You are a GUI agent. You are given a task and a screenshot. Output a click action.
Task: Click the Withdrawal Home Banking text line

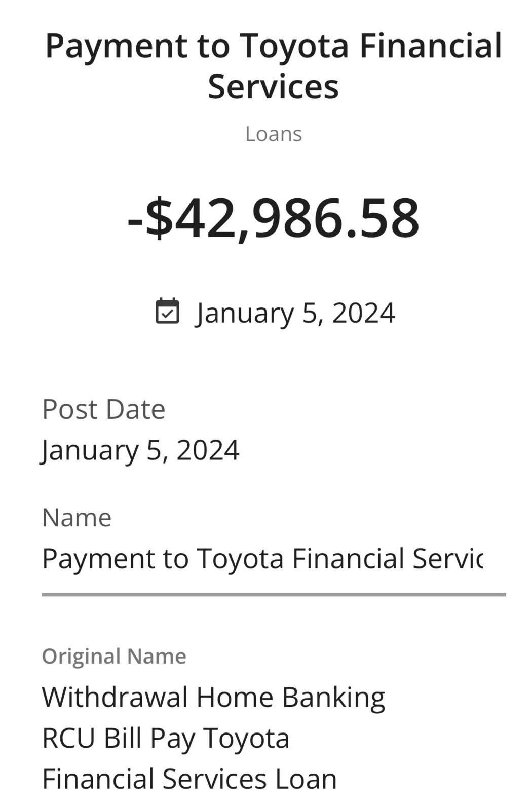(213, 698)
